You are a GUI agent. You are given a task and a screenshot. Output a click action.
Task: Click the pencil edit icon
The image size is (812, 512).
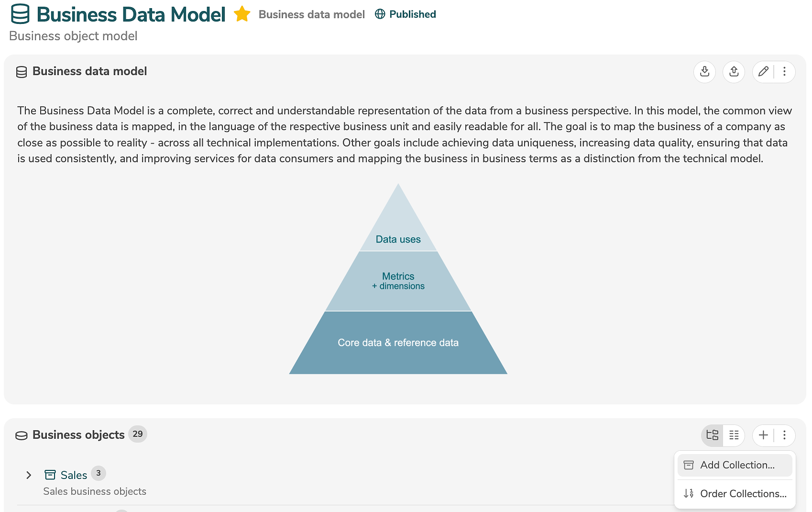[x=763, y=72]
